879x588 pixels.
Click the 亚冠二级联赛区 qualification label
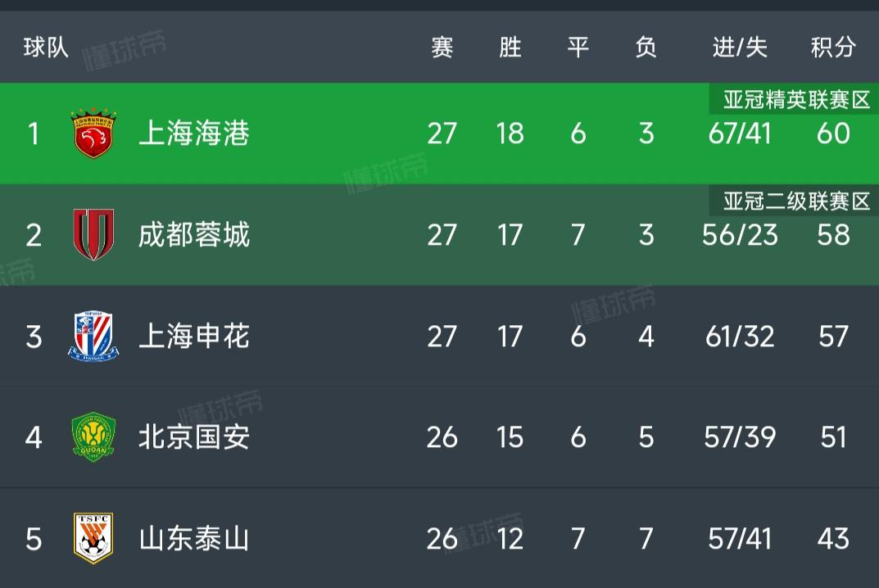click(795, 201)
